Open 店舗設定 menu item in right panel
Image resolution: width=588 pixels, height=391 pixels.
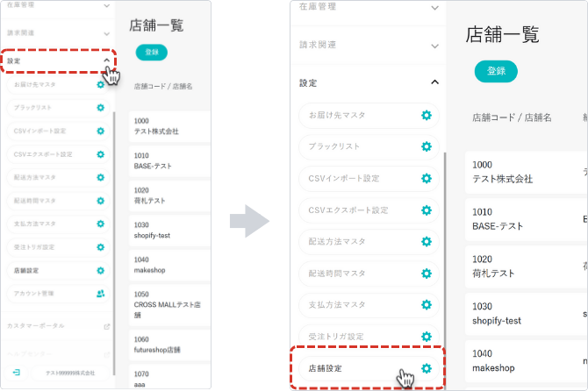coord(351,368)
